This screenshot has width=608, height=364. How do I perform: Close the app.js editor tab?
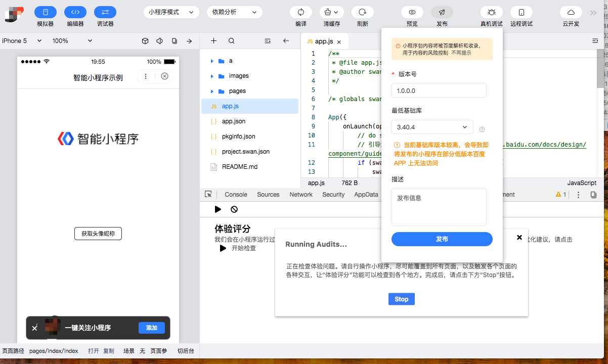tap(339, 42)
